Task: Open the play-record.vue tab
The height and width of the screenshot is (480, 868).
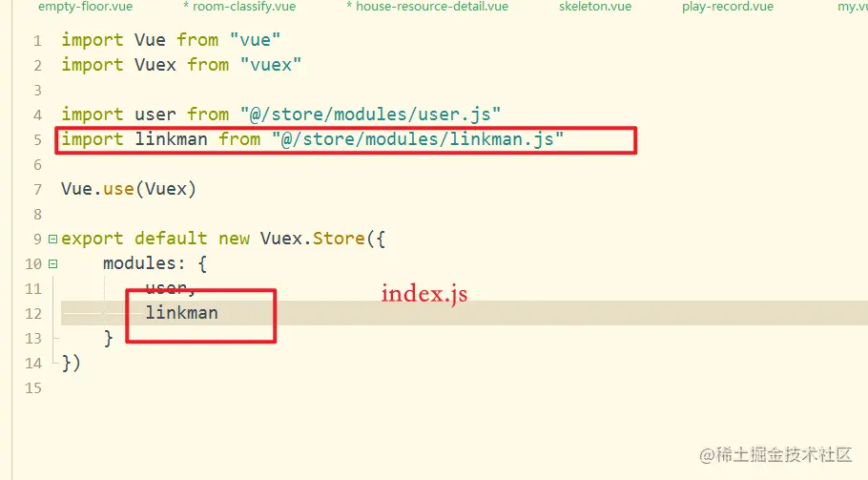Action: 728,7
